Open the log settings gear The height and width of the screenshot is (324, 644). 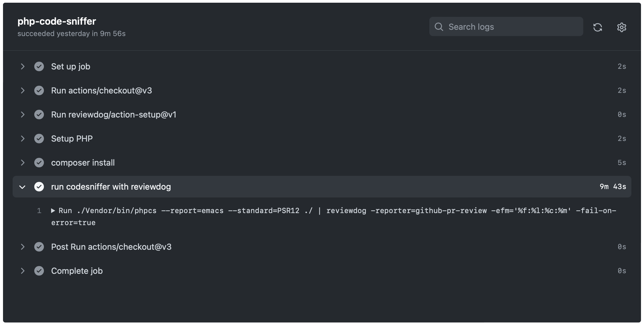point(621,27)
